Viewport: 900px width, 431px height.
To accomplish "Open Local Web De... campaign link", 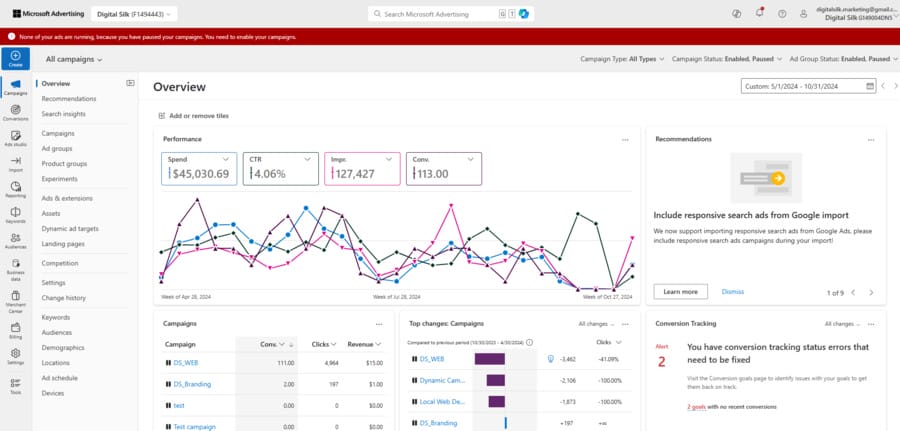I will pyautogui.click(x=442, y=401).
